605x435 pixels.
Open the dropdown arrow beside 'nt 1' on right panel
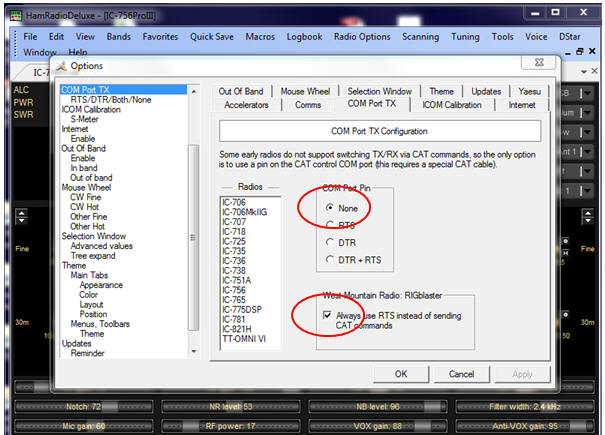click(586, 152)
